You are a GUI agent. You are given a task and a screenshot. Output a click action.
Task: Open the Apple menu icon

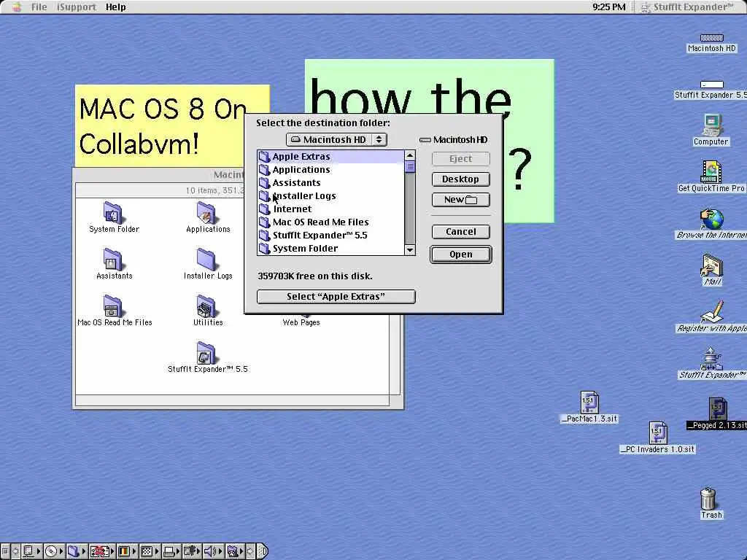tap(17, 7)
